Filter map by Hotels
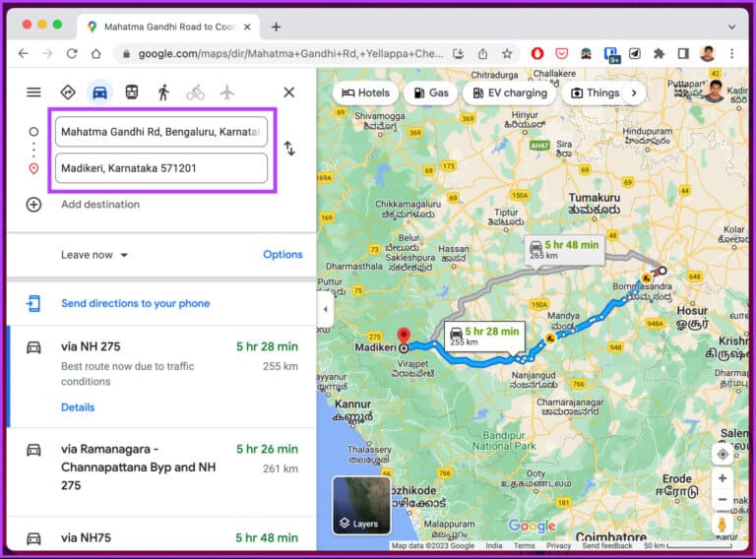756x559 pixels. 365,93
